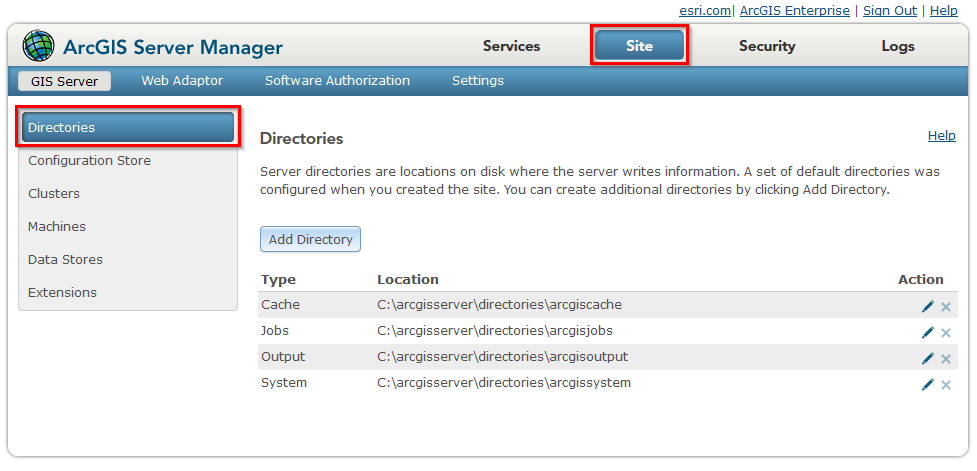Open the Services tab

pyautogui.click(x=511, y=46)
